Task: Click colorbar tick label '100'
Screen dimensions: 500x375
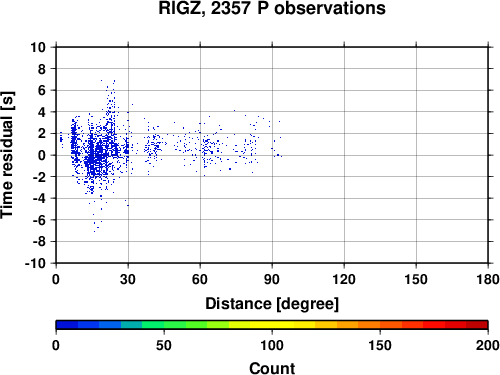Action: (x=272, y=345)
